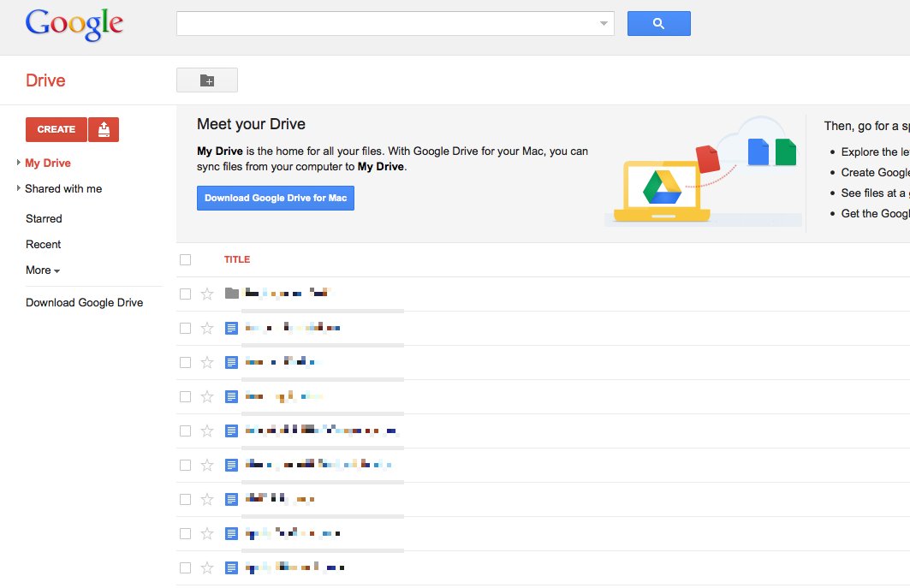Open the More dropdown in the sidebar
Image resolution: width=910 pixels, height=588 pixels.
click(x=42, y=270)
